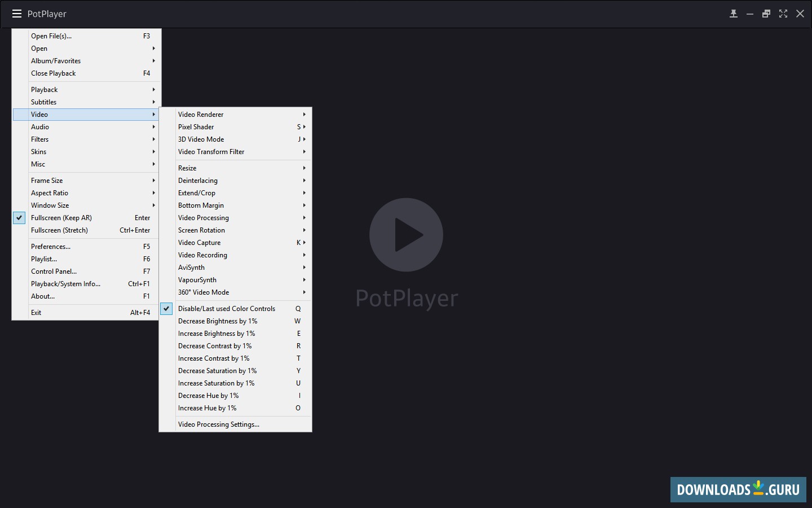The width and height of the screenshot is (812, 508).
Task: Expand the Open submenu
Action: click(x=86, y=49)
